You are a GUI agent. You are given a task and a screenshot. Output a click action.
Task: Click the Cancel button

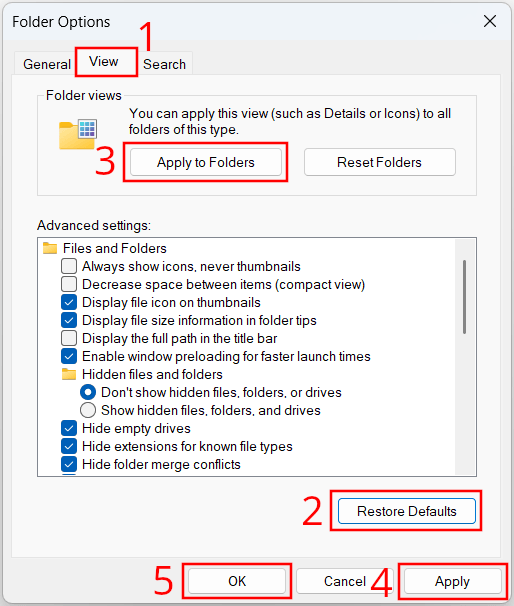[345, 581]
